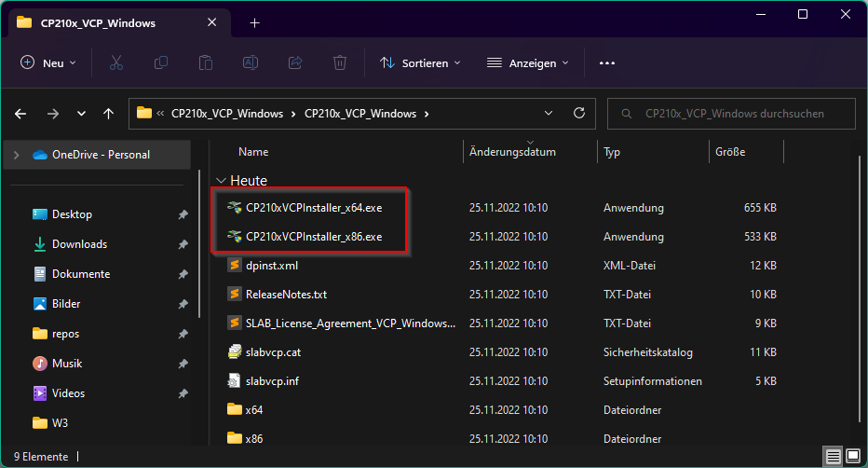Unpin Videos via its pin icon
The image size is (868, 468).
[x=183, y=394]
